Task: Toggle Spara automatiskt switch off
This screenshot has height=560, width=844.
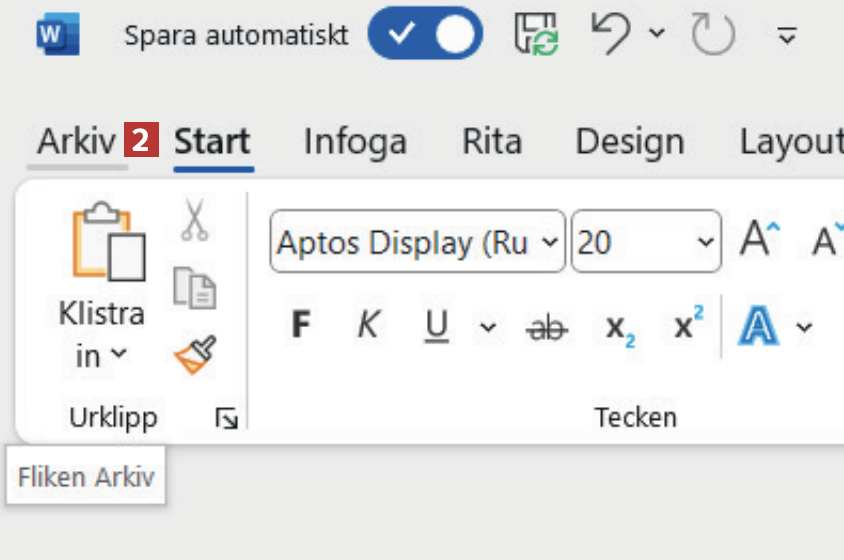Action: [x=425, y=36]
